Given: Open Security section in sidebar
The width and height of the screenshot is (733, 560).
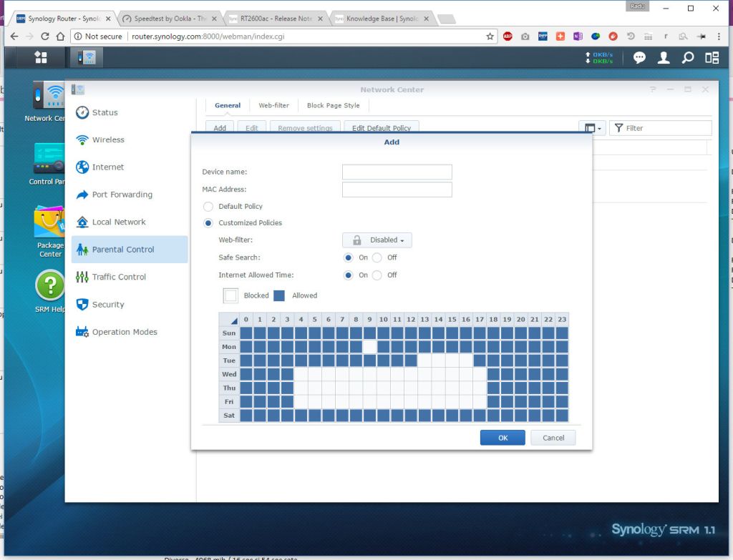Looking at the screenshot, I should (x=108, y=305).
